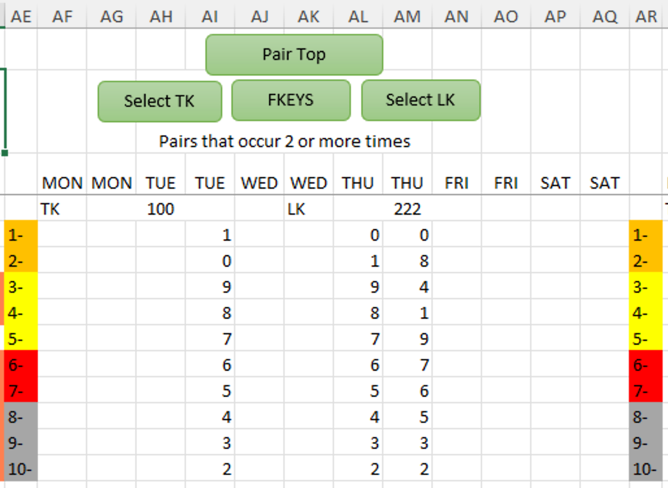Select the cell containing 222

coord(407,209)
